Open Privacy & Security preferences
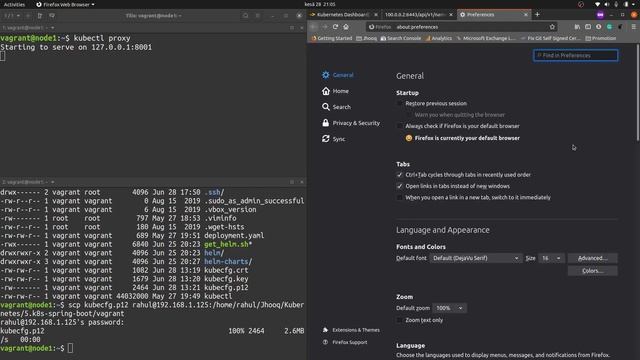The image size is (640, 360). 351,123
